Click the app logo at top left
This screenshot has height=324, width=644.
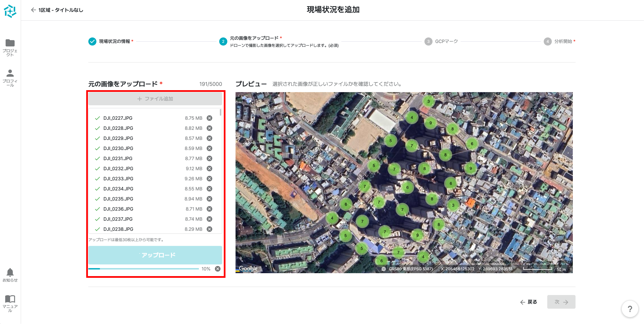pos(10,11)
